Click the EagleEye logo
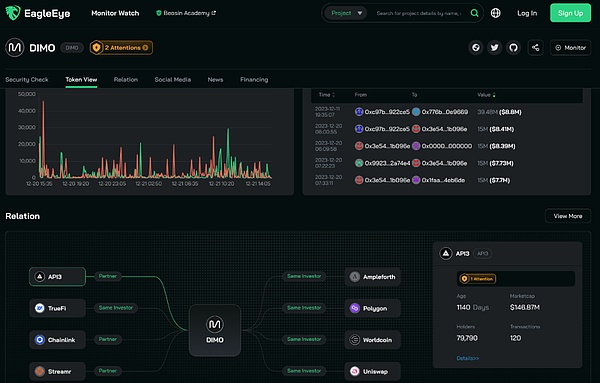600x383 pixels. click(x=38, y=13)
